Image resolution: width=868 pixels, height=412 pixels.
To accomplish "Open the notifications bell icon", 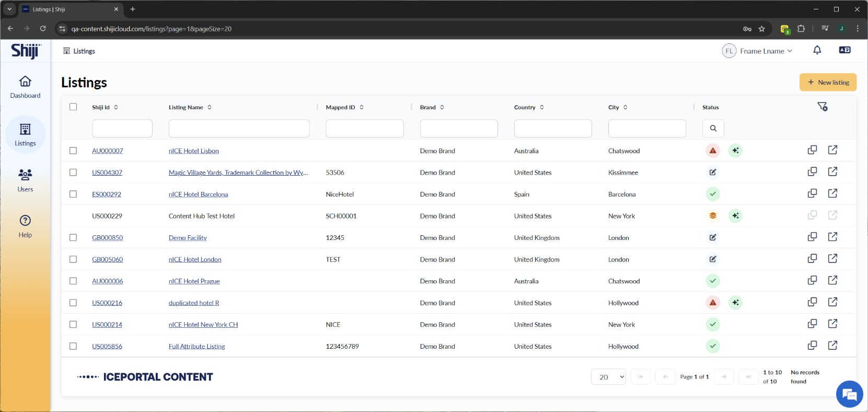I will [817, 50].
